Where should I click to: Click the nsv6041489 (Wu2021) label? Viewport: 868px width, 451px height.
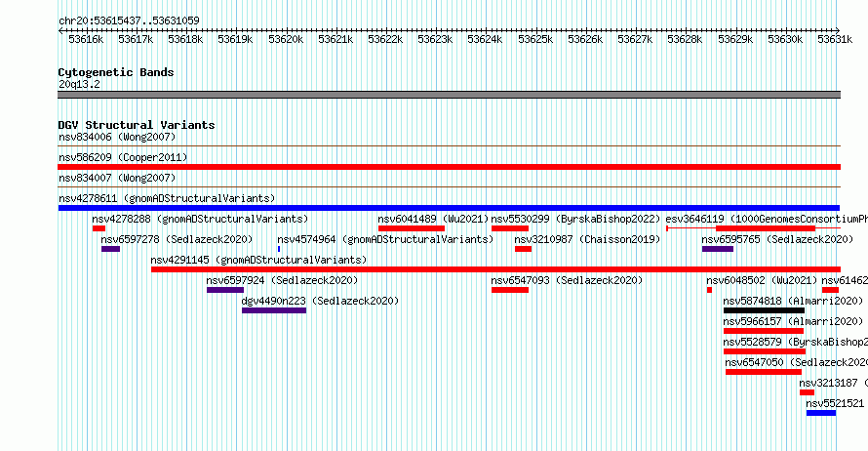coord(433,219)
